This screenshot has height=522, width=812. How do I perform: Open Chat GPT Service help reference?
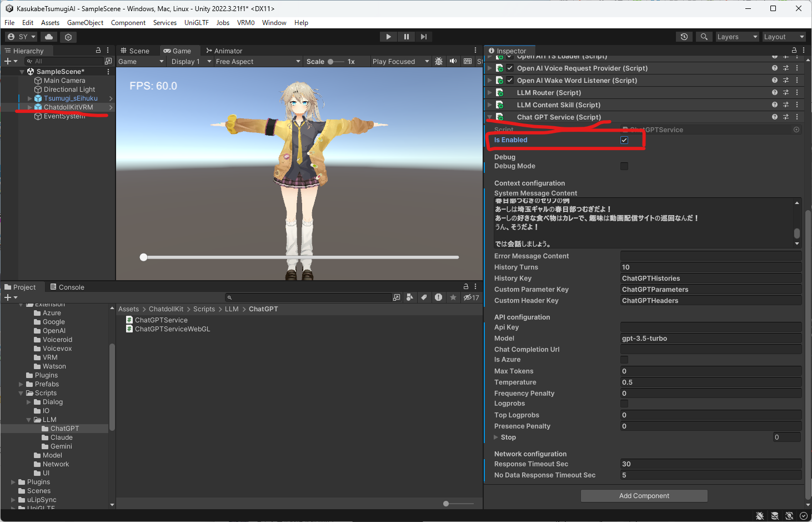774,117
